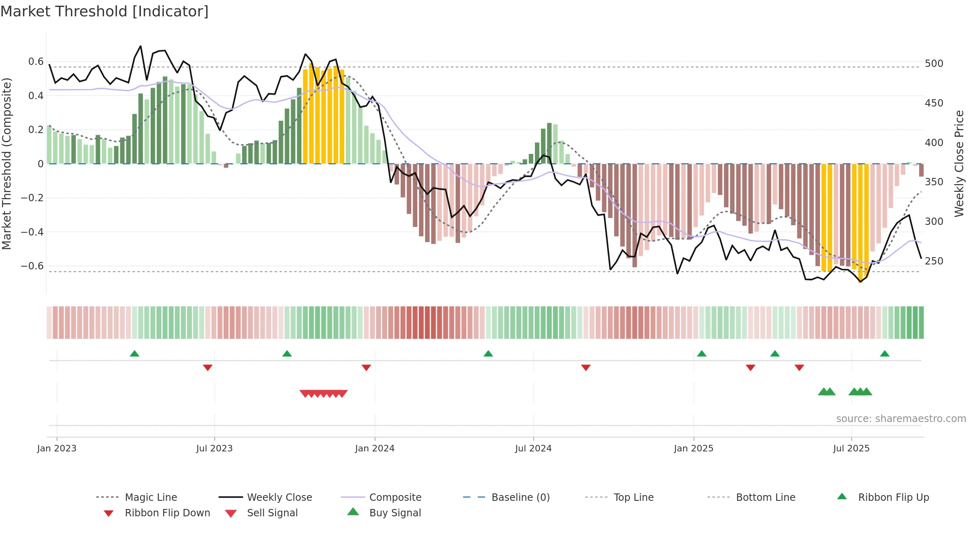Click the Jul 2024 x-axis label

tap(533, 449)
